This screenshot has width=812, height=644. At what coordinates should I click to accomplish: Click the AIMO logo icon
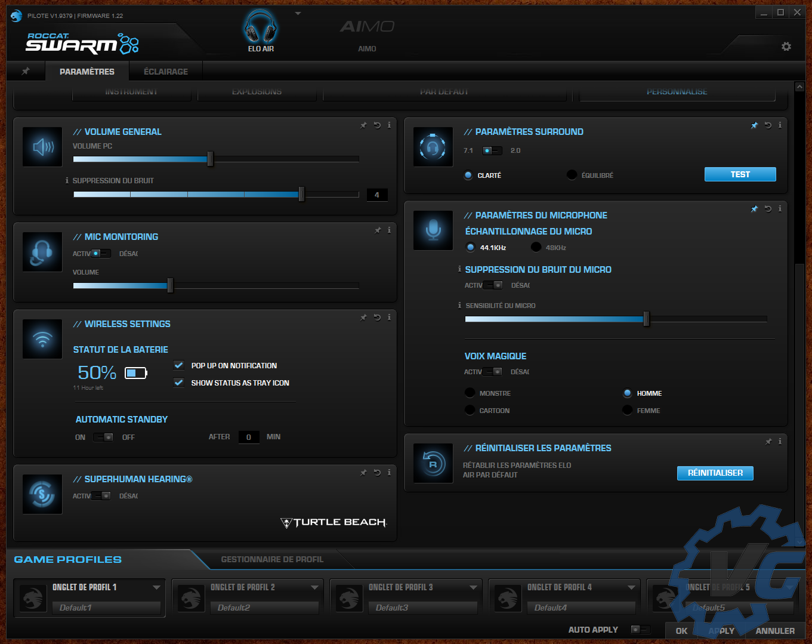[x=367, y=27]
